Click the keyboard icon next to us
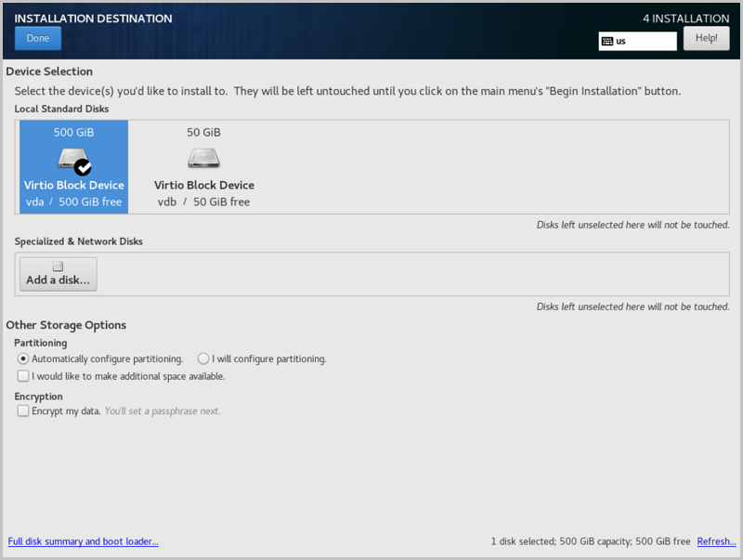Image resolution: width=743 pixels, height=560 pixels. (608, 41)
